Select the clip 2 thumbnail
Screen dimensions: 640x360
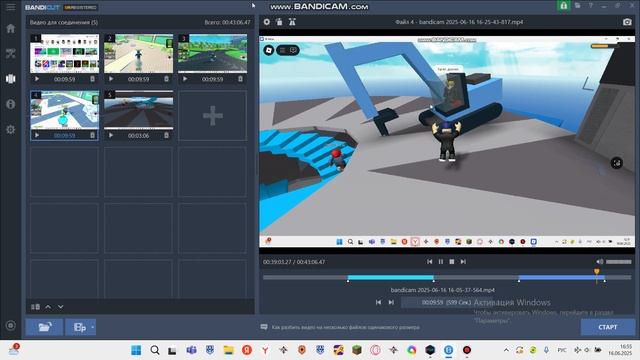point(138,53)
